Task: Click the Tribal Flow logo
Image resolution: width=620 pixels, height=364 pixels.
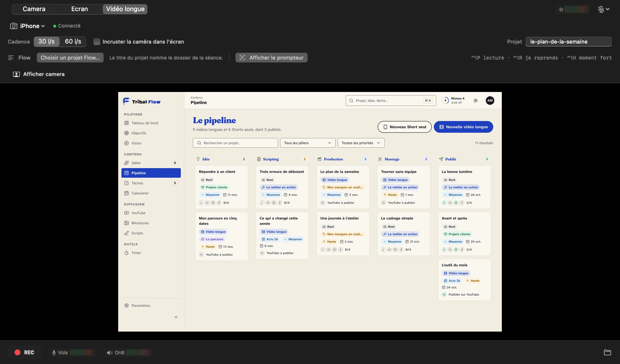Action: [142, 101]
